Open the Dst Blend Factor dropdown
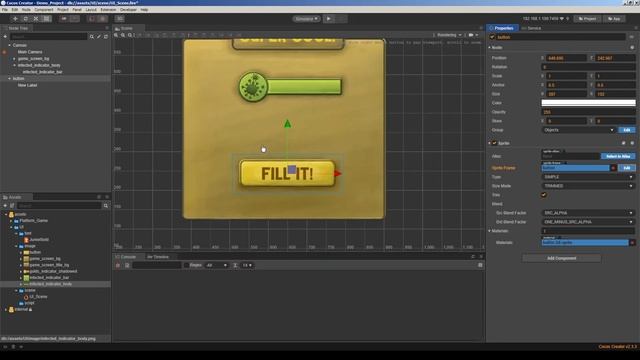This screenshot has width=640, height=360. pos(588,222)
